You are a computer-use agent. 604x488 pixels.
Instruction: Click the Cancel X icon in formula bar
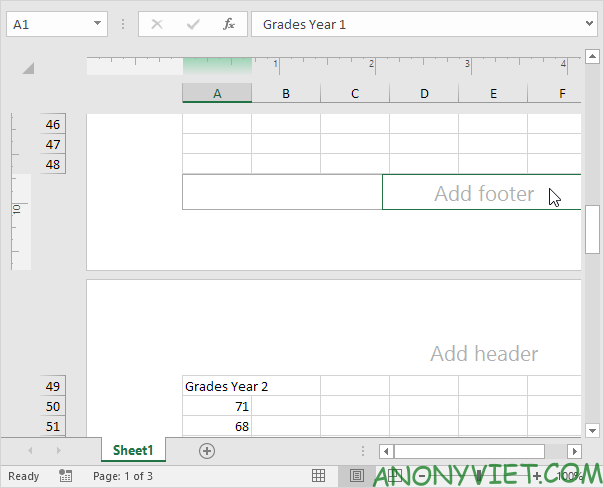tap(157, 24)
